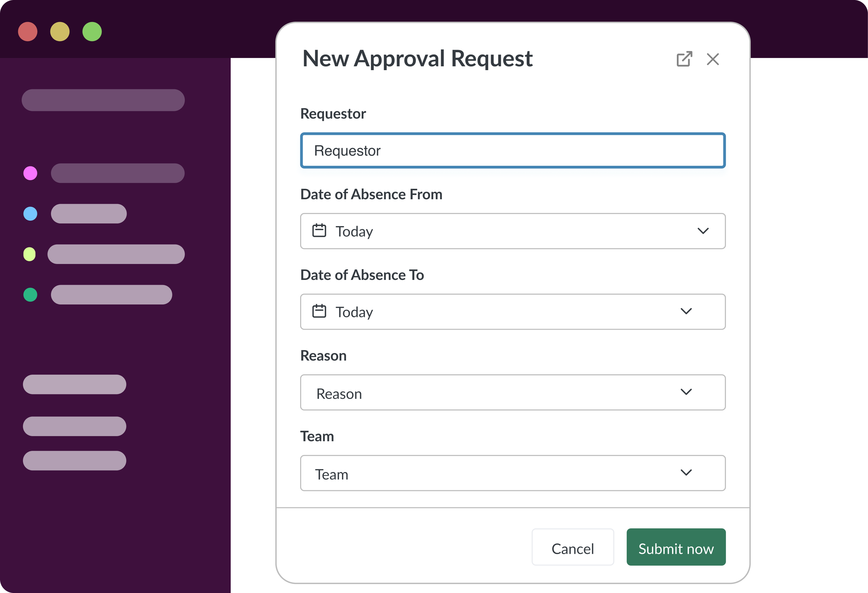The height and width of the screenshot is (593, 868).
Task: Close the New Approval Request dialog
Action: click(x=712, y=59)
